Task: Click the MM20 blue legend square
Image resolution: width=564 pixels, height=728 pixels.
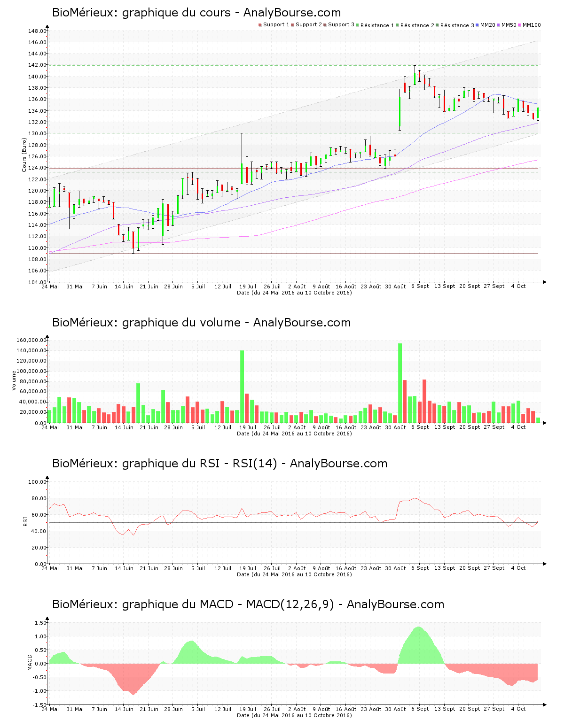Action: (x=478, y=25)
